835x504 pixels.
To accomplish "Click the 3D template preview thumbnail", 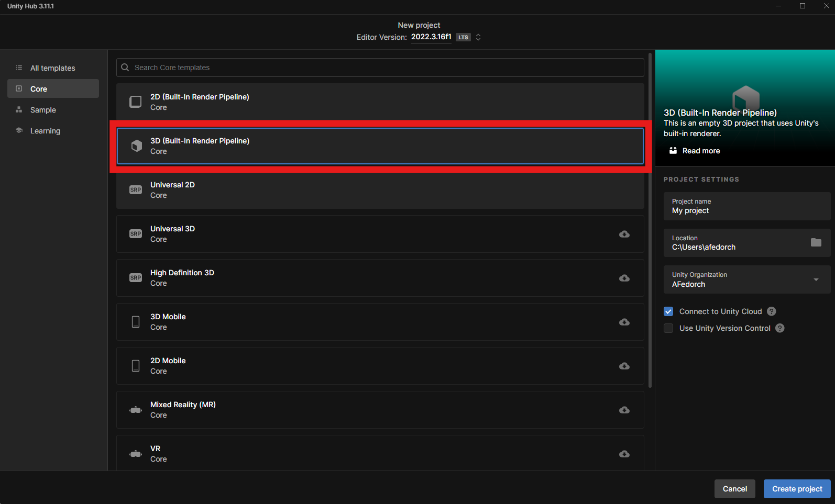I will pyautogui.click(x=745, y=108).
